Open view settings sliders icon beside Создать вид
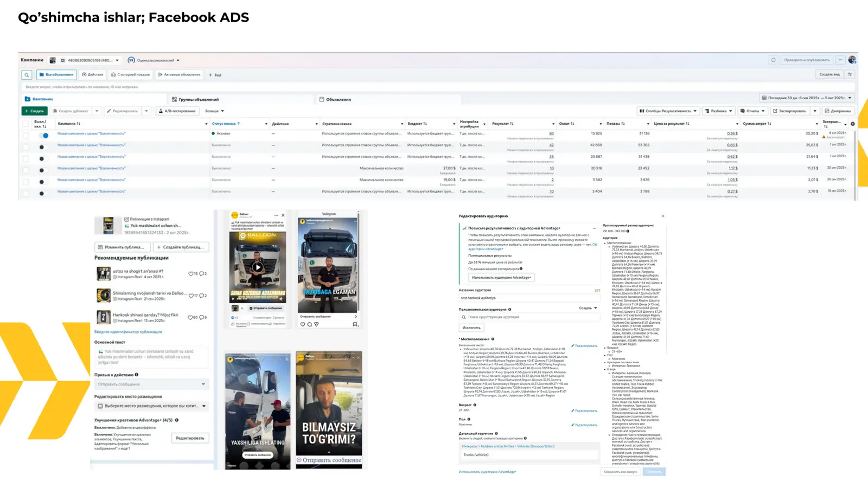Image resolution: width=868 pixels, height=488 pixels. [x=850, y=74]
